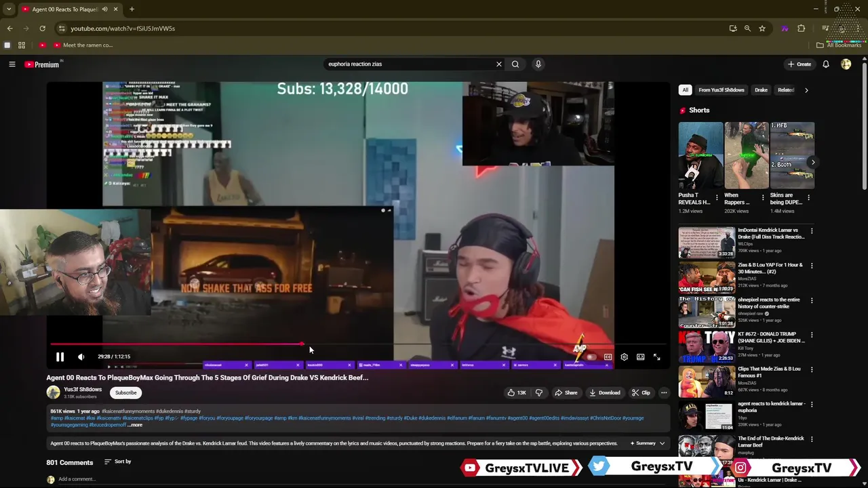Click the Create button
Screen dimensions: 868x488
click(x=799, y=64)
